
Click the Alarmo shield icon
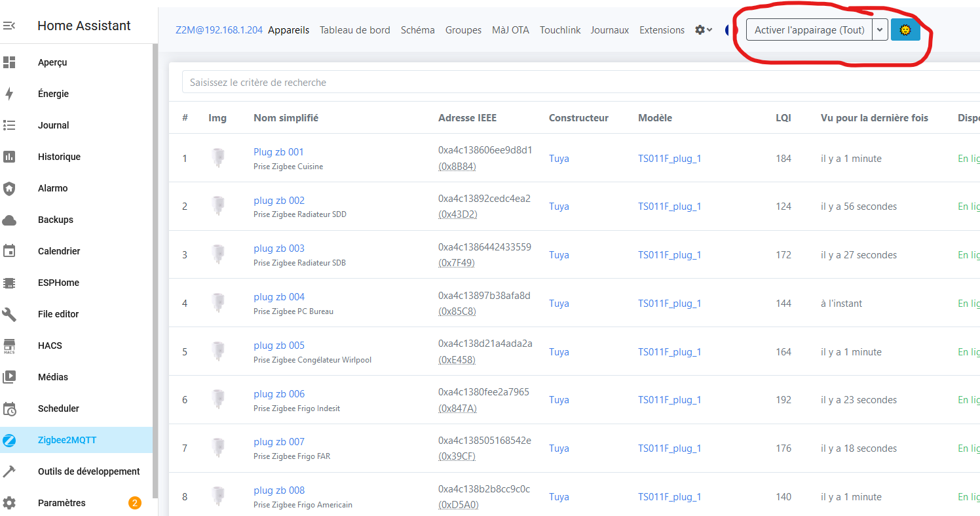click(x=9, y=188)
